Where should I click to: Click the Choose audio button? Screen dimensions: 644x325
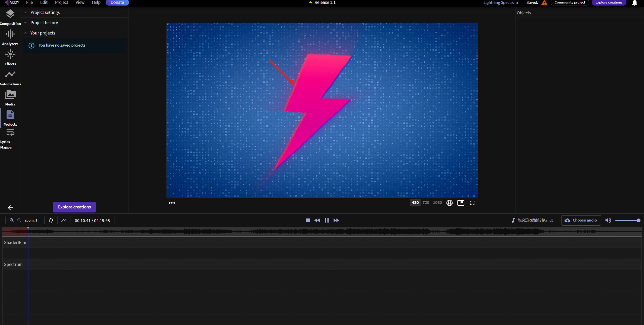[581, 220]
